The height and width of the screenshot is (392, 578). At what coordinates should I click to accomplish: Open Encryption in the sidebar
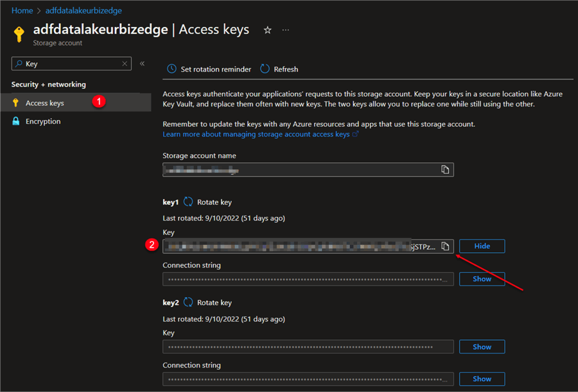(43, 121)
